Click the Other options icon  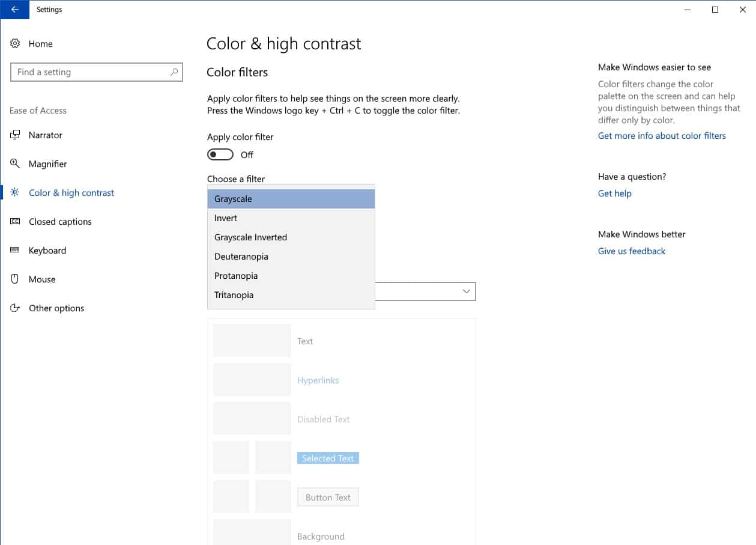click(x=16, y=308)
